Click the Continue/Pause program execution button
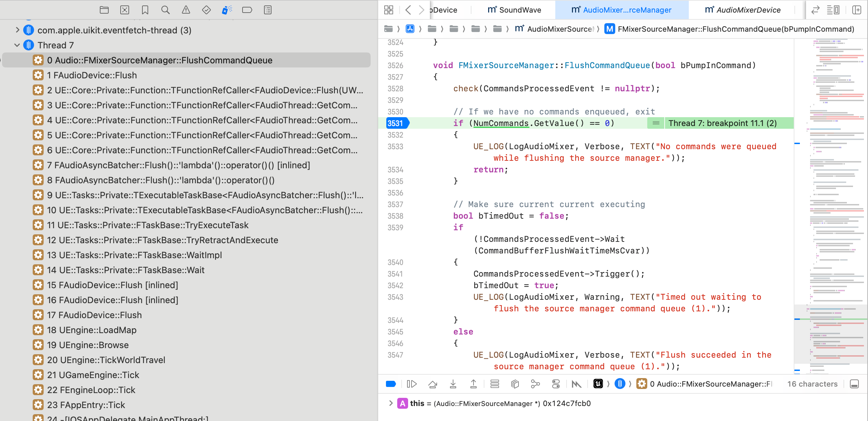The height and width of the screenshot is (421, 868). [412, 384]
